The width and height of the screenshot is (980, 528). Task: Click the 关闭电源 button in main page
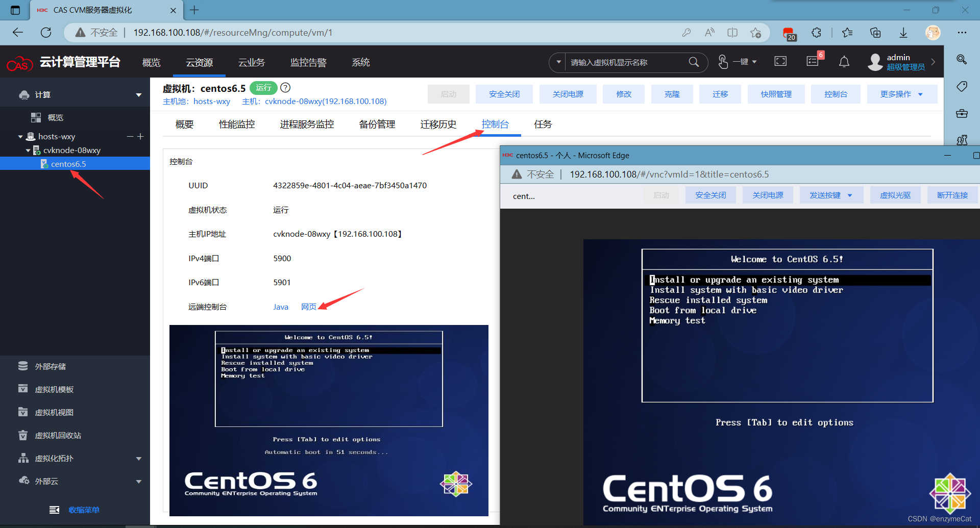click(568, 94)
